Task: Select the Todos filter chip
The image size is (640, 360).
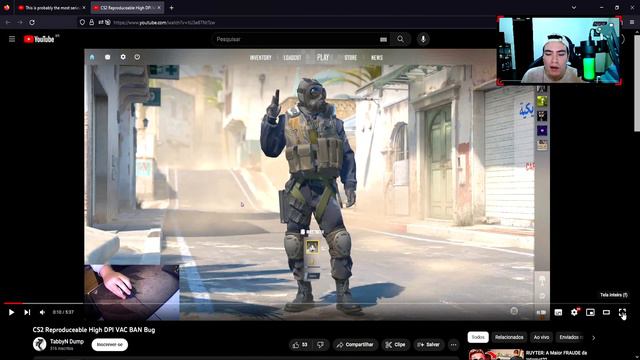Action: click(478, 337)
